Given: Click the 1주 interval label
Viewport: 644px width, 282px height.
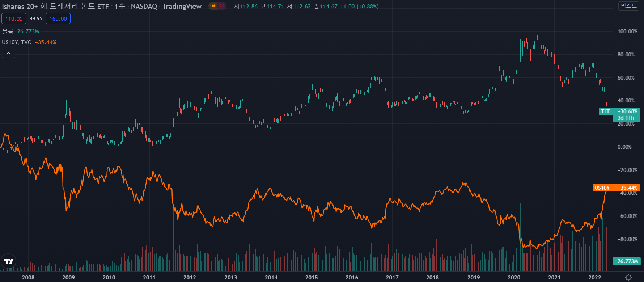Looking at the screenshot, I should pos(120,6).
